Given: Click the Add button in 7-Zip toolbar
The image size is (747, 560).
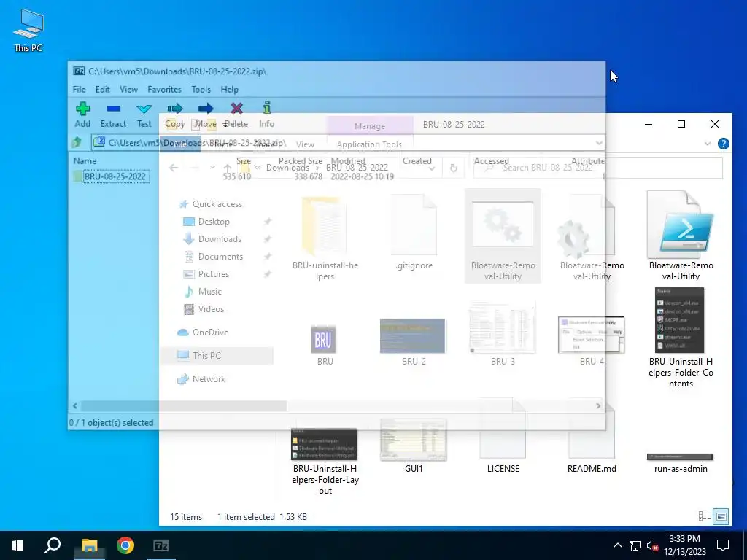Looking at the screenshot, I should (x=82, y=114).
